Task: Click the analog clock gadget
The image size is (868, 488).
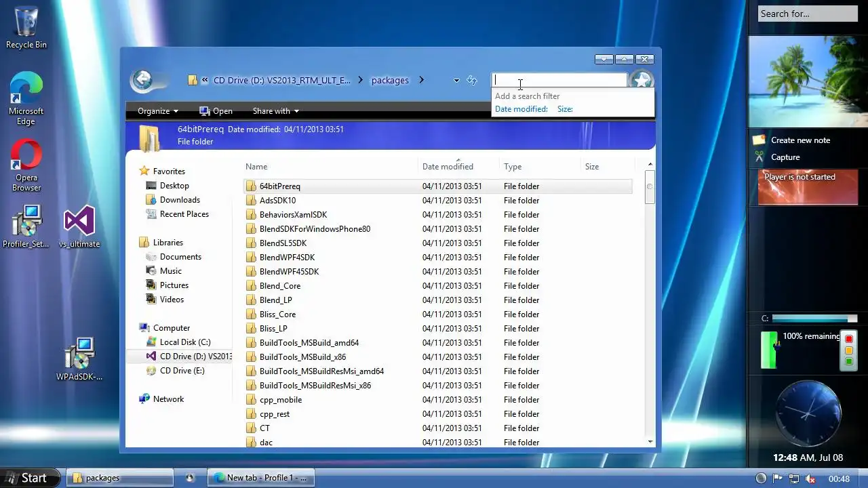Action: point(808,413)
